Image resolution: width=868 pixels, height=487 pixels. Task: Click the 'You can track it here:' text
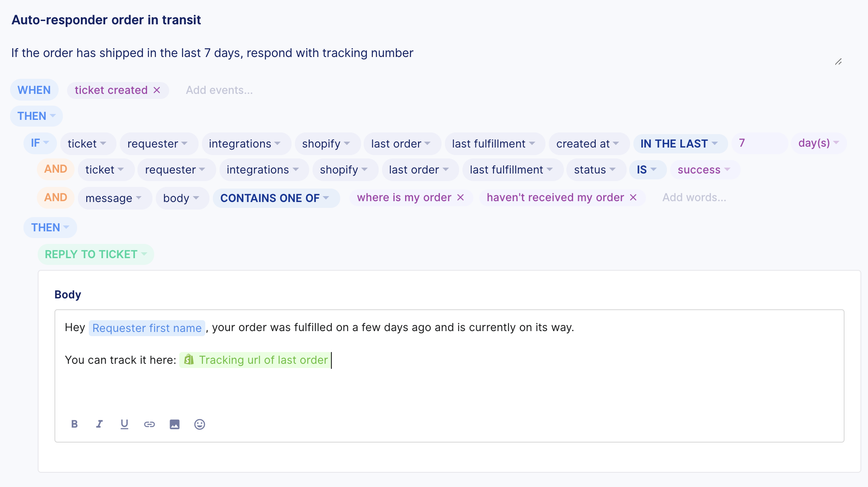coord(121,360)
